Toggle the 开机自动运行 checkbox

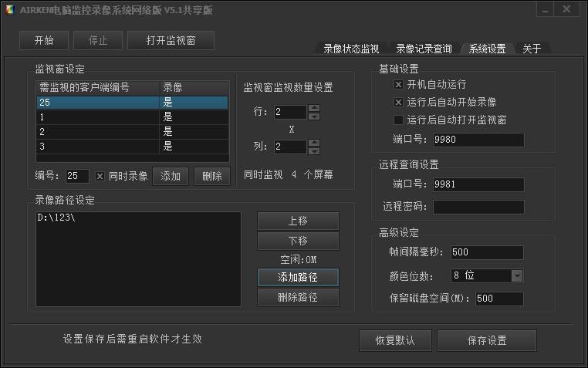399,85
